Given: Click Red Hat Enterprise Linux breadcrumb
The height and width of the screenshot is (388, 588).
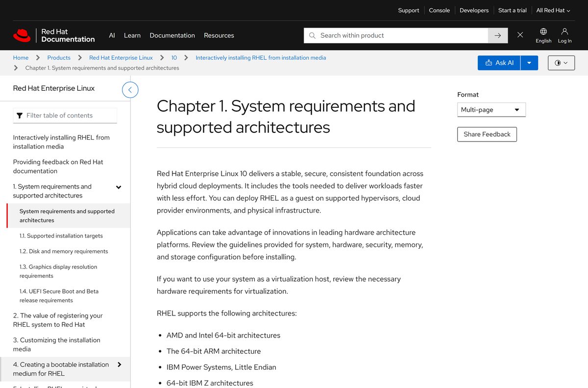Looking at the screenshot, I should [x=121, y=58].
